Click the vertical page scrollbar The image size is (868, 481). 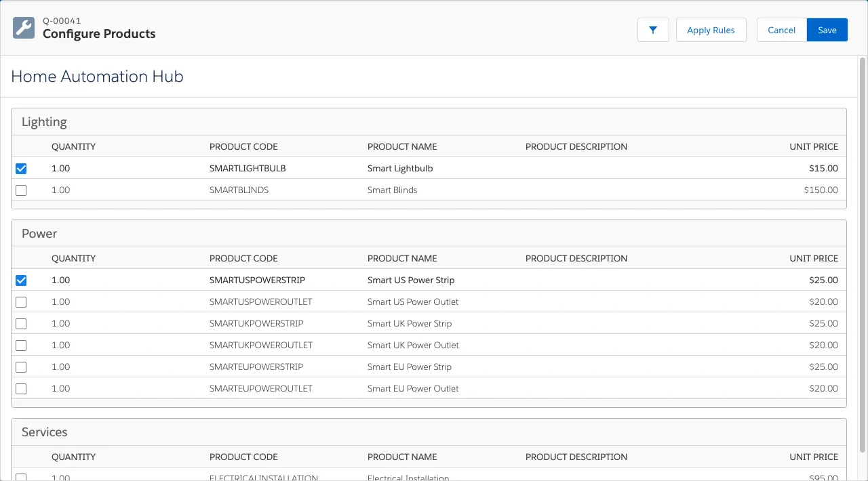[x=863, y=255]
